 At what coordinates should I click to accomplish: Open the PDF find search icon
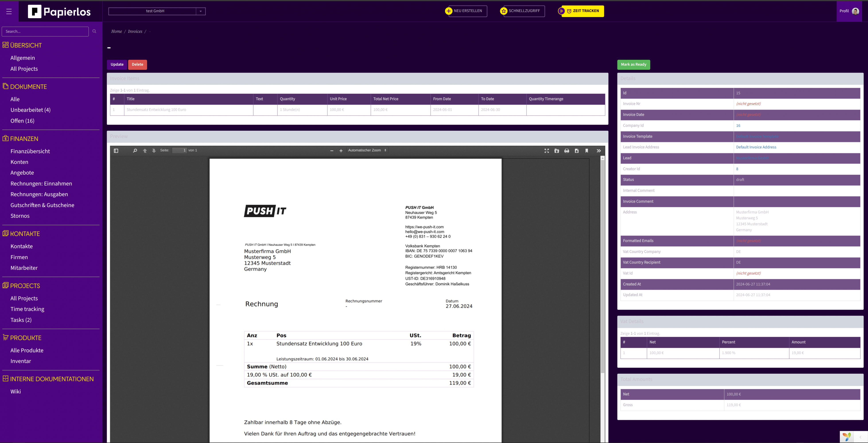135,151
